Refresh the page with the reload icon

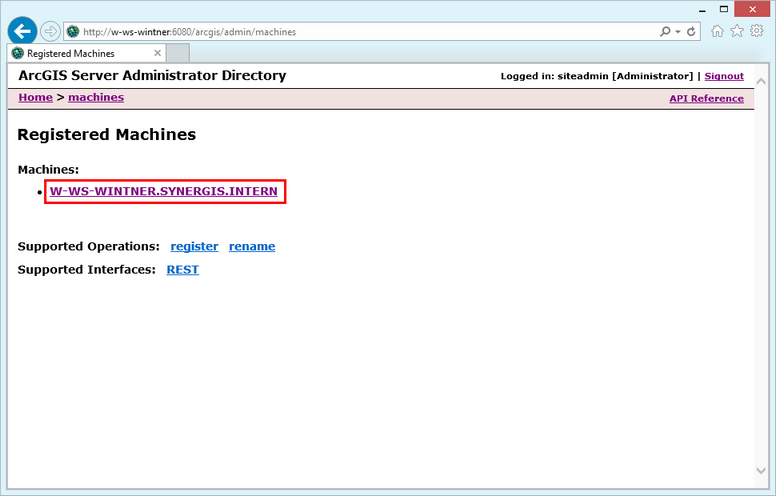click(691, 32)
